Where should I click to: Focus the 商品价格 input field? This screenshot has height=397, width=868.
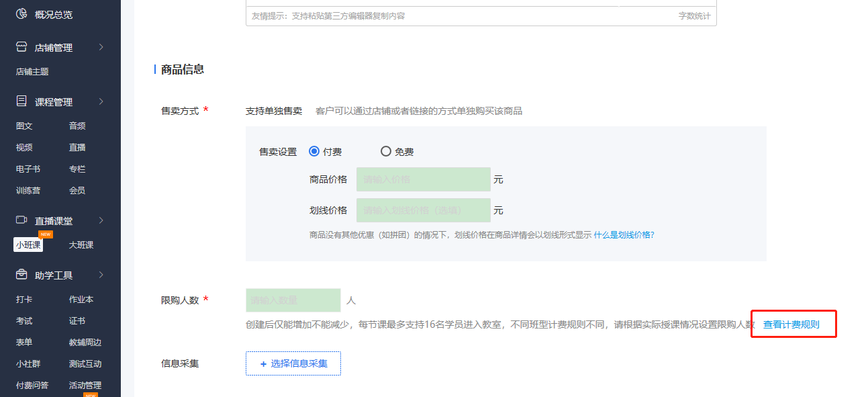pyautogui.click(x=423, y=179)
